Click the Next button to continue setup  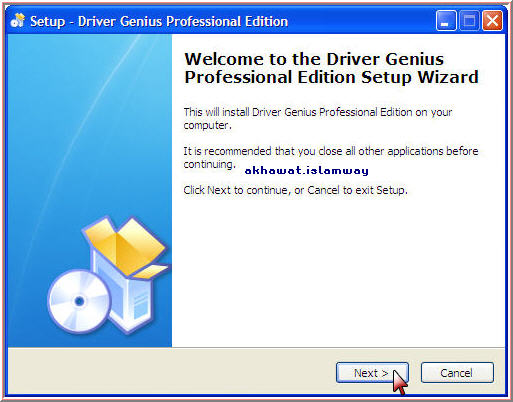[372, 373]
